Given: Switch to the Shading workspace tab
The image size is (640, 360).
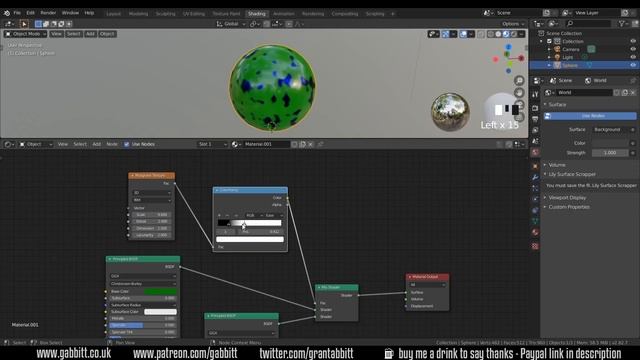Looking at the screenshot, I should click(256, 13).
